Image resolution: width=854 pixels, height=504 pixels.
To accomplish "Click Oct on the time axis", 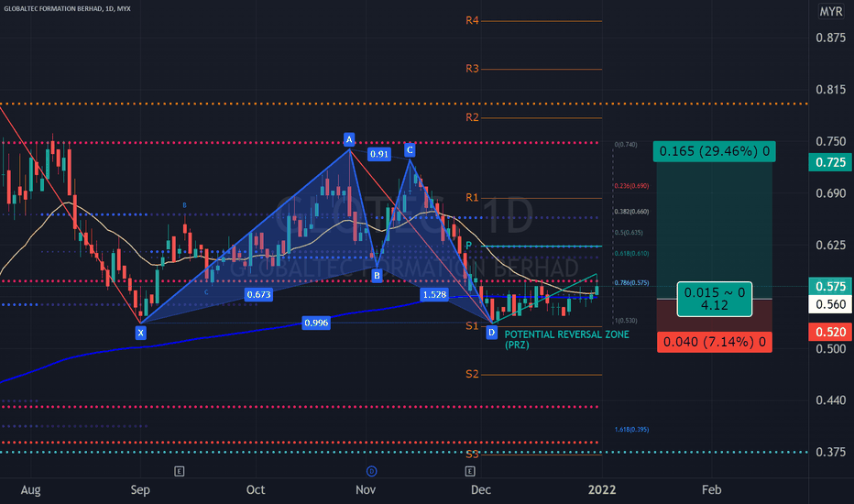I will point(256,490).
